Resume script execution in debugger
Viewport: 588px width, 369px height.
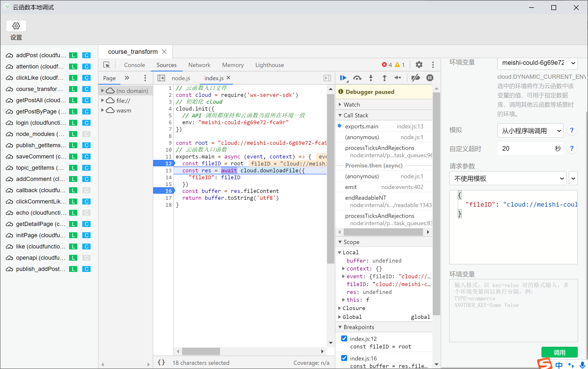tap(343, 78)
